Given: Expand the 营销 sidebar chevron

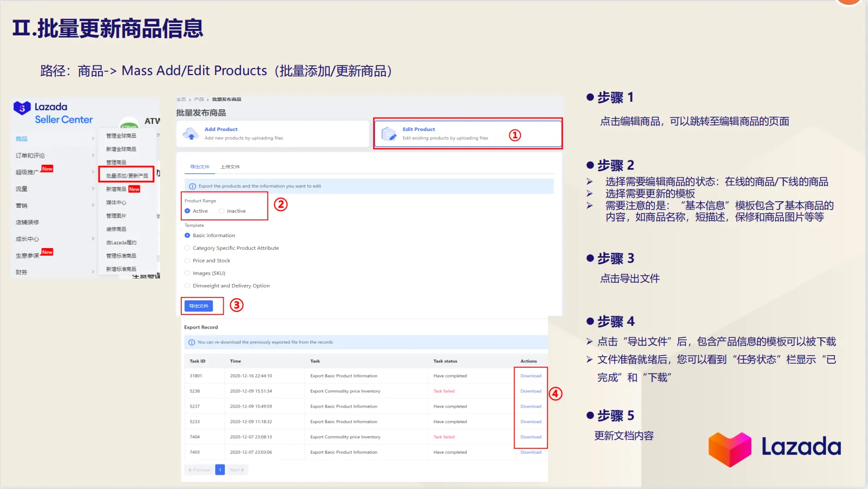Looking at the screenshot, I should 93,205.
